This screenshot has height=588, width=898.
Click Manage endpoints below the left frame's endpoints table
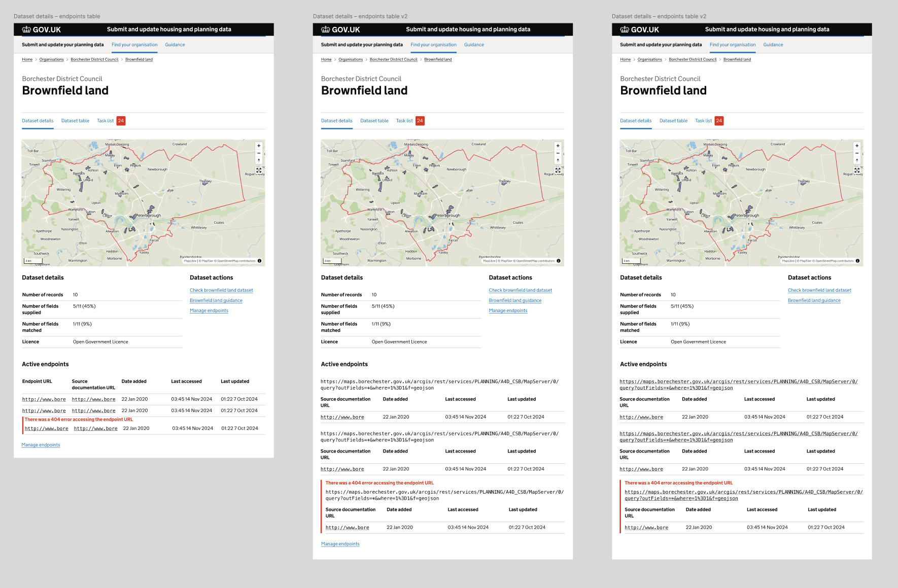click(41, 445)
